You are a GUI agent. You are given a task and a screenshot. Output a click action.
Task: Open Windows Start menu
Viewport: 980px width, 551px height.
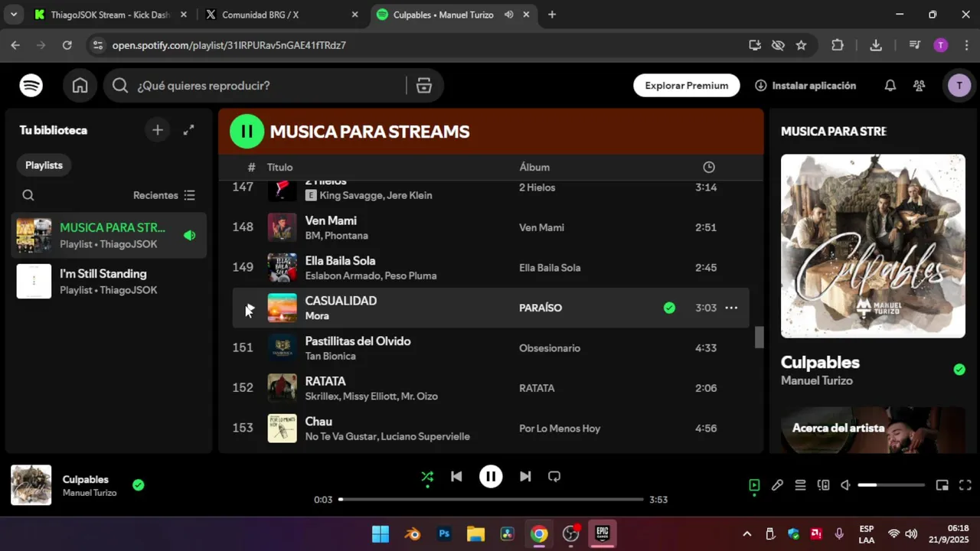click(381, 534)
